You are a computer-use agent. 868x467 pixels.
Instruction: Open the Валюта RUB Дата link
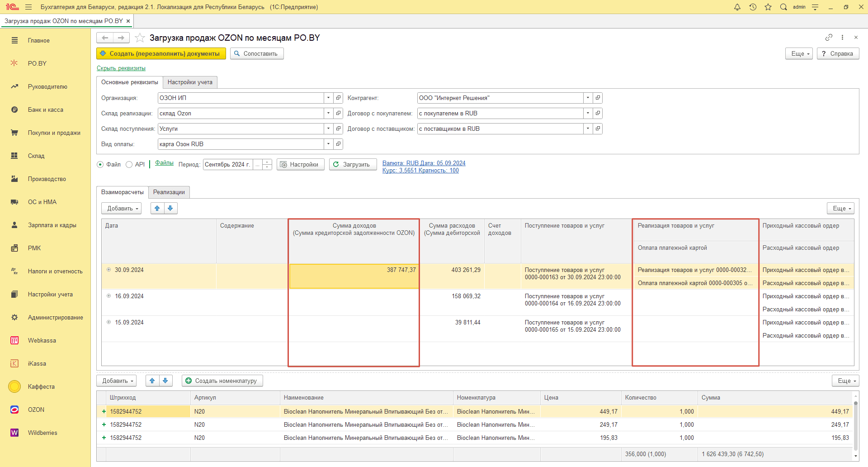[x=424, y=163]
